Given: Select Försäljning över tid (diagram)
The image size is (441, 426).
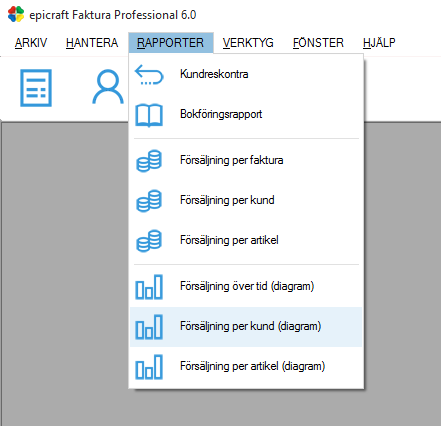Looking at the screenshot, I should click(246, 286).
